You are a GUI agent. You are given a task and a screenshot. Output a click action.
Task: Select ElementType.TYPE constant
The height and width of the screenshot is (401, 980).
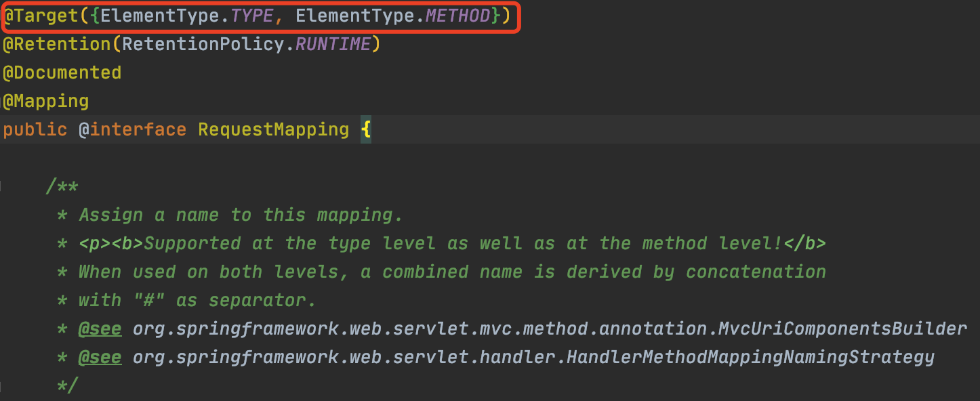pyautogui.click(x=187, y=16)
